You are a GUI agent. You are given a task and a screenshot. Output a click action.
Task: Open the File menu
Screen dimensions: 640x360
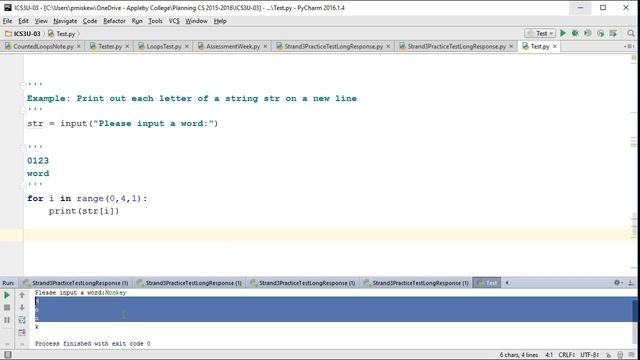click(7, 21)
